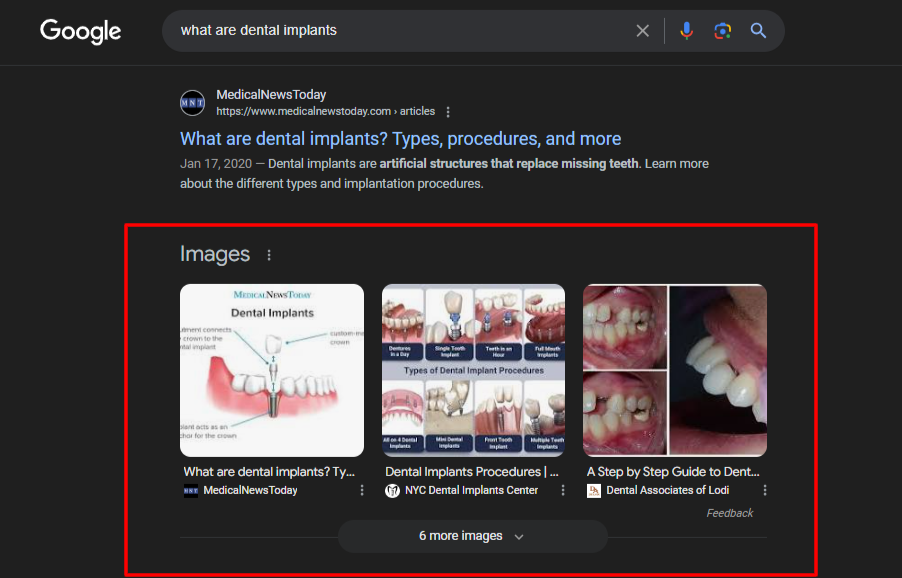
Task: Focus the search box text field
Action: (x=403, y=30)
